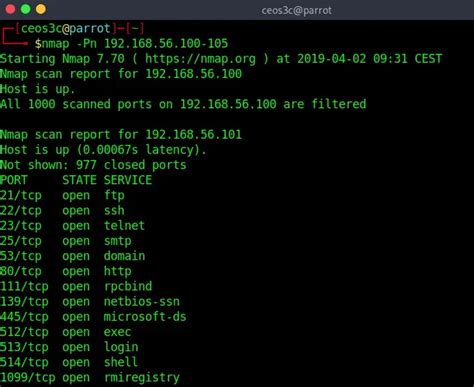Click the ceos3c@parrot window title
Screen dimensions: 474x387
296,11
